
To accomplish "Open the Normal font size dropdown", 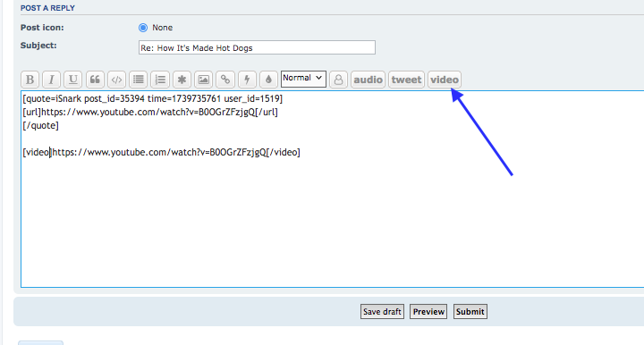I will (x=303, y=79).
